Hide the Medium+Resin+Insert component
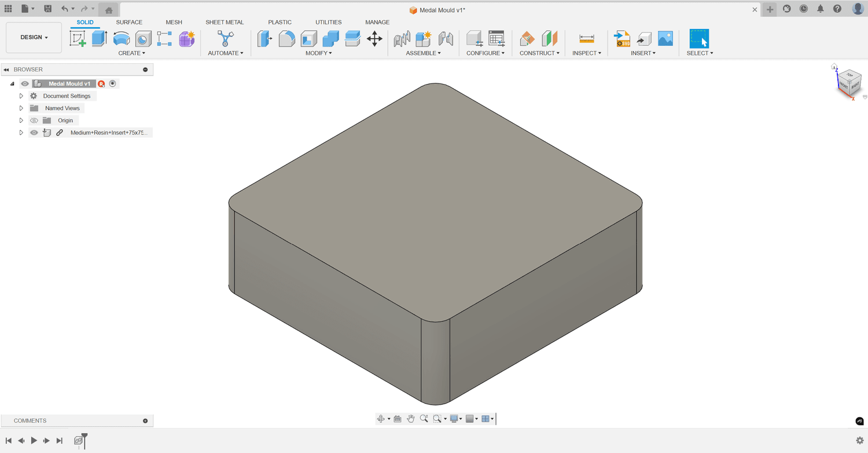The image size is (868, 453). (x=34, y=133)
